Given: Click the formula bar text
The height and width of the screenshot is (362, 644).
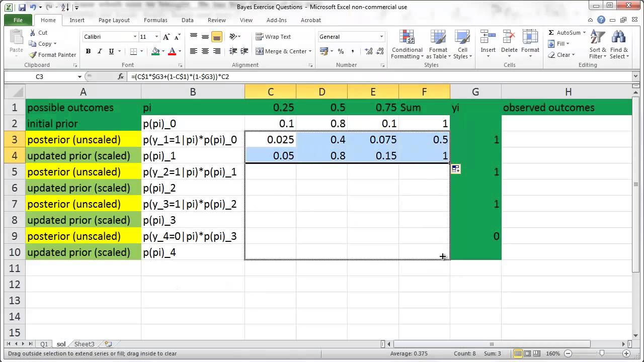Looking at the screenshot, I should [180, 76].
